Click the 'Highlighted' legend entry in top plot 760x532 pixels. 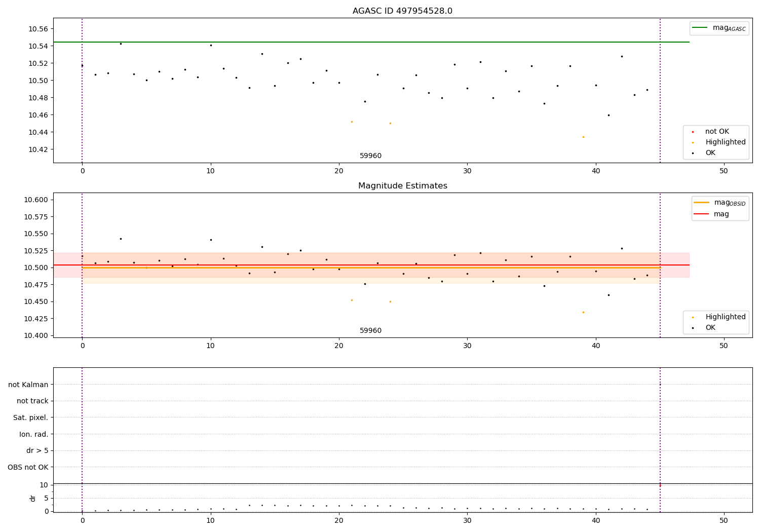(x=718, y=142)
